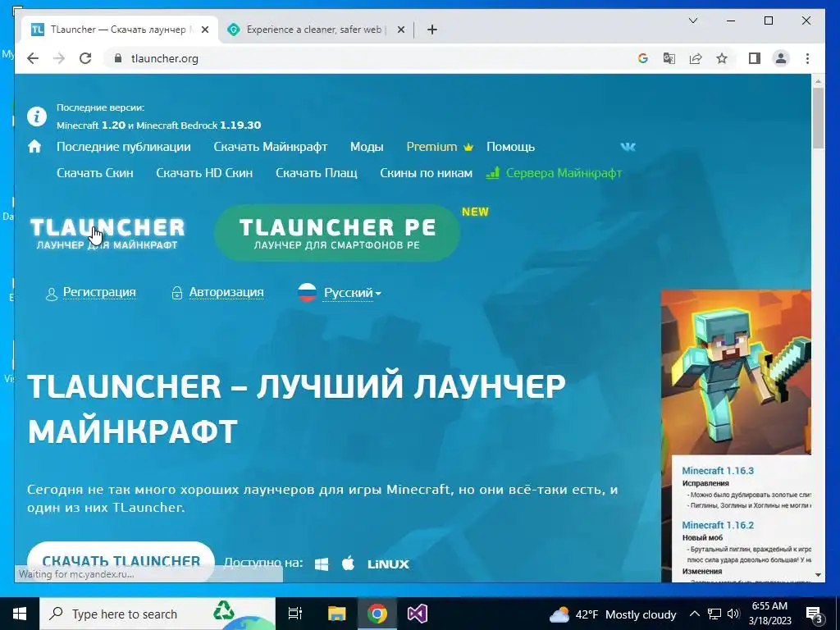Close the TLauncher tab
The height and width of the screenshot is (630, 840).
coord(204,30)
